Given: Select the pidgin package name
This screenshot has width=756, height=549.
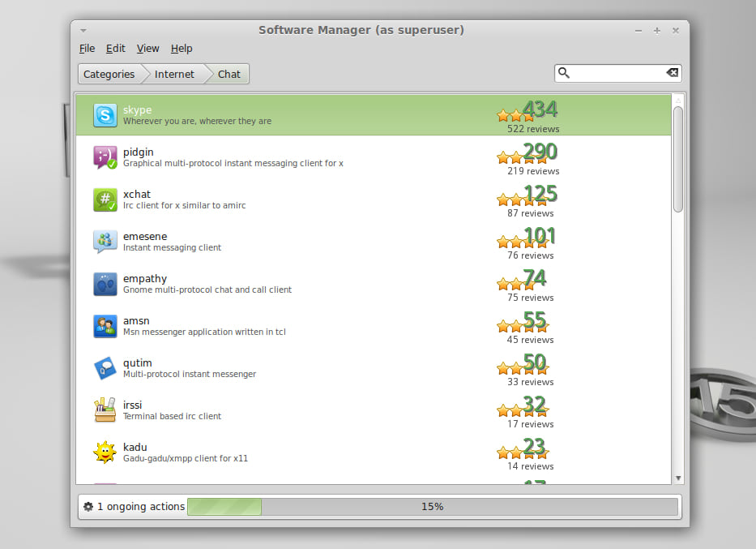Looking at the screenshot, I should (138, 152).
